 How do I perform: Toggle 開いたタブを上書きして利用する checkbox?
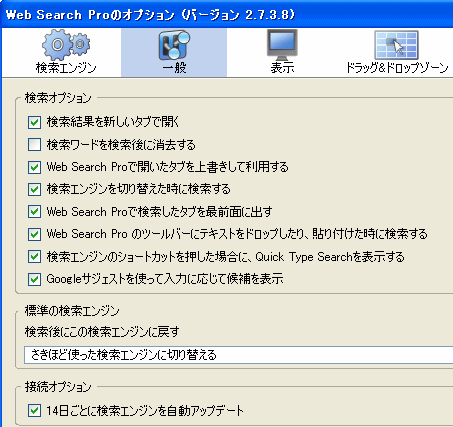click(35, 167)
